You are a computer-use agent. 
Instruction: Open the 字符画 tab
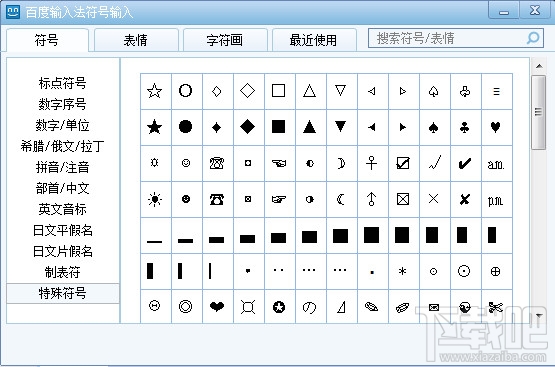point(225,40)
